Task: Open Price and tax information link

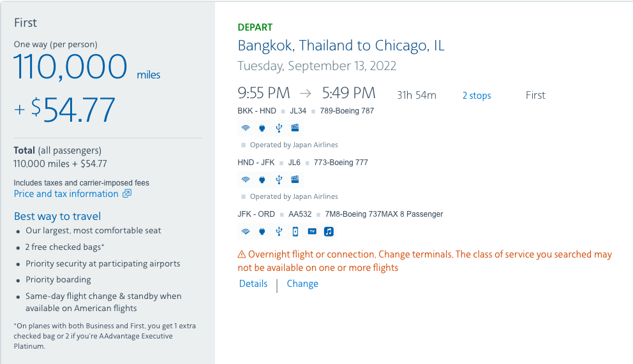Action: (x=66, y=194)
